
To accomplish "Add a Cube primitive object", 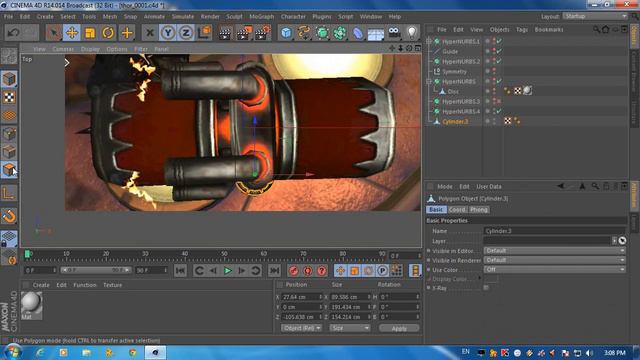I will point(286,33).
